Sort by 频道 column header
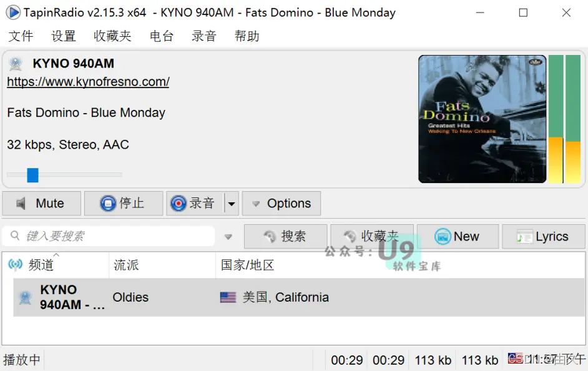588x371 pixels. [x=56, y=265]
